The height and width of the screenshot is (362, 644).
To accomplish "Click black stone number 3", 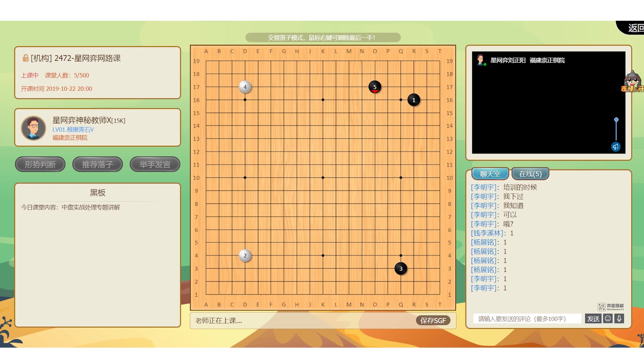I will (x=401, y=268).
